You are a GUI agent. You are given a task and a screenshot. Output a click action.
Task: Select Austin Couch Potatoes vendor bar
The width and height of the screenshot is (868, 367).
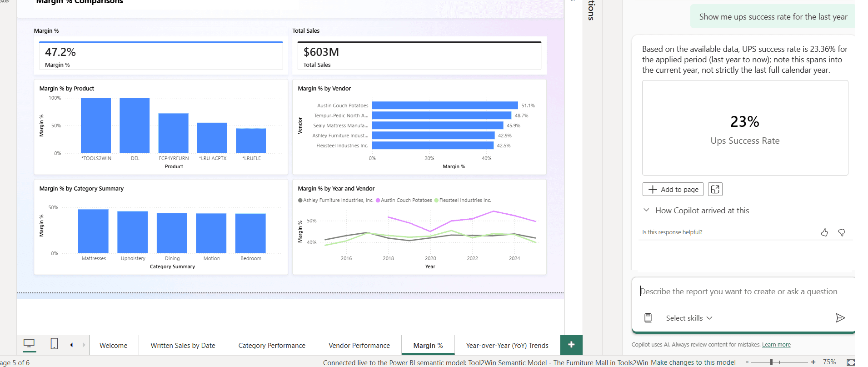[445, 106]
